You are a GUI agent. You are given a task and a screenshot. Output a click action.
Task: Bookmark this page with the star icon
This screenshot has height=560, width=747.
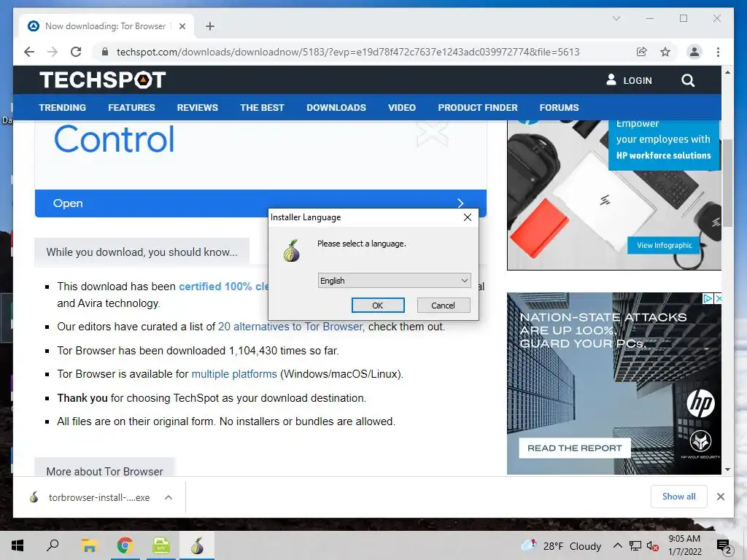pyautogui.click(x=665, y=52)
